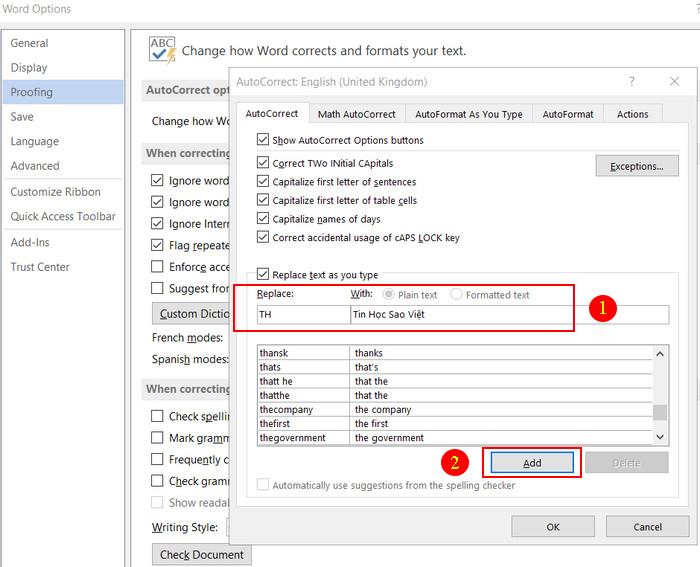700x567 pixels.
Task: Select General in Word Options sidebar
Action: (63, 43)
